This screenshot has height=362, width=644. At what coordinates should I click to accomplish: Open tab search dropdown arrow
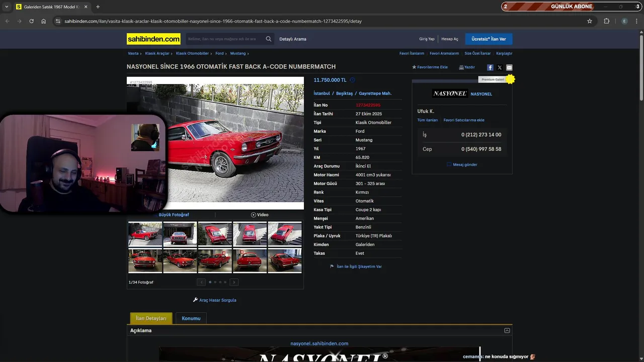7,7
